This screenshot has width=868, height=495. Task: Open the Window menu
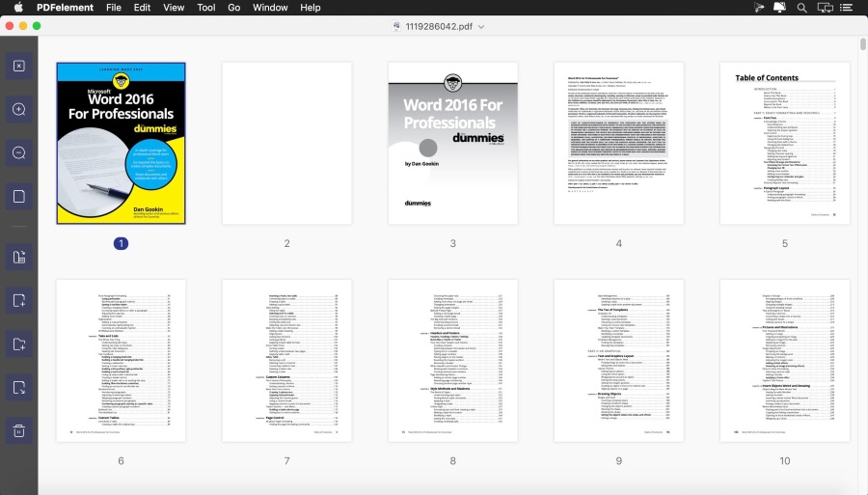270,7
